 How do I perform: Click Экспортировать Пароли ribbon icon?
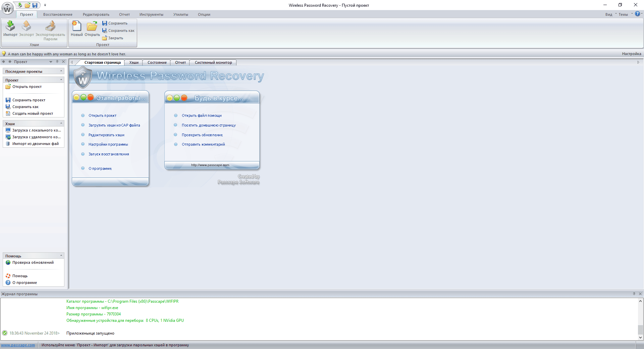click(x=50, y=31)
